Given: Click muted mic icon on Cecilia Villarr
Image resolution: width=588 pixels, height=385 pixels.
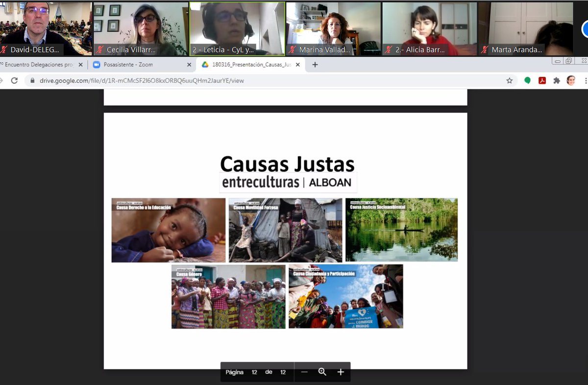Looking at the screenshot, I should 100,50.
